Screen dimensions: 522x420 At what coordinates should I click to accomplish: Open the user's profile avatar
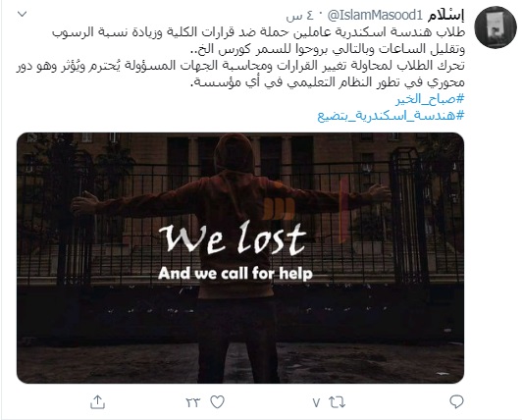point(496,27)
